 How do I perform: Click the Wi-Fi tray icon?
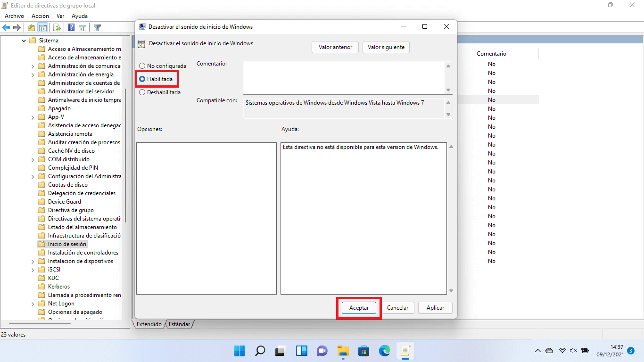click(562, 351)
